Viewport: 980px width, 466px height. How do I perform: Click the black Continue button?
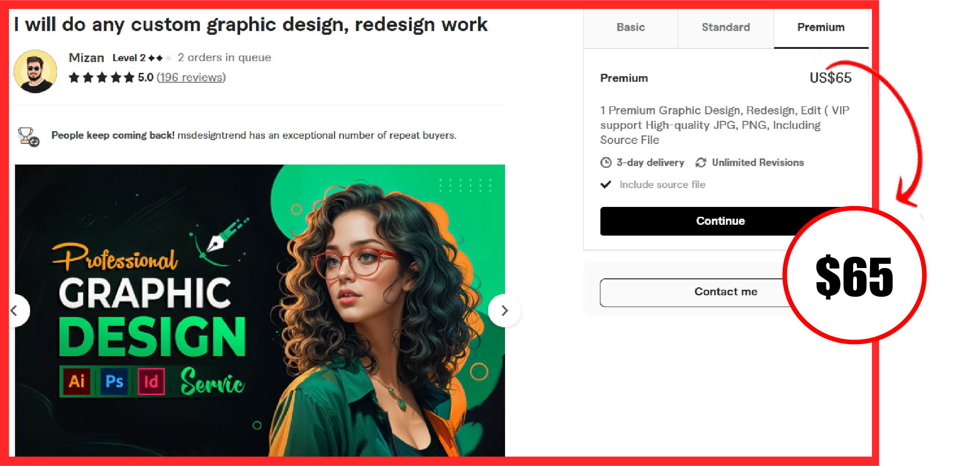click(x=720, y=221)
